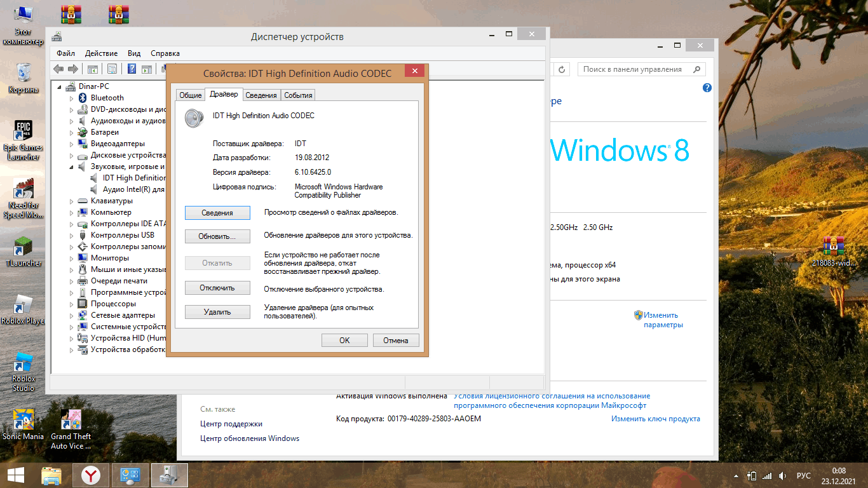The image size is (868, 488).
Task: Switch to the Сведения tab
Action: [x=261, y=95]
